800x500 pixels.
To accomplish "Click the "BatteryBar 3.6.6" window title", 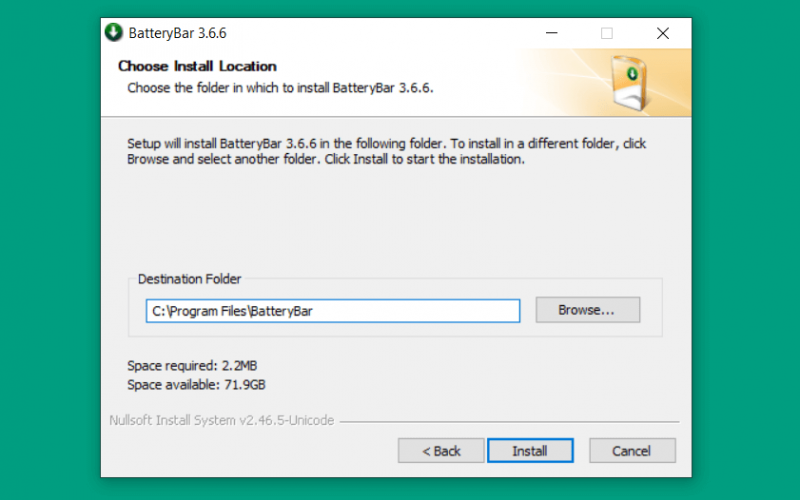I will tap(178, 33).
